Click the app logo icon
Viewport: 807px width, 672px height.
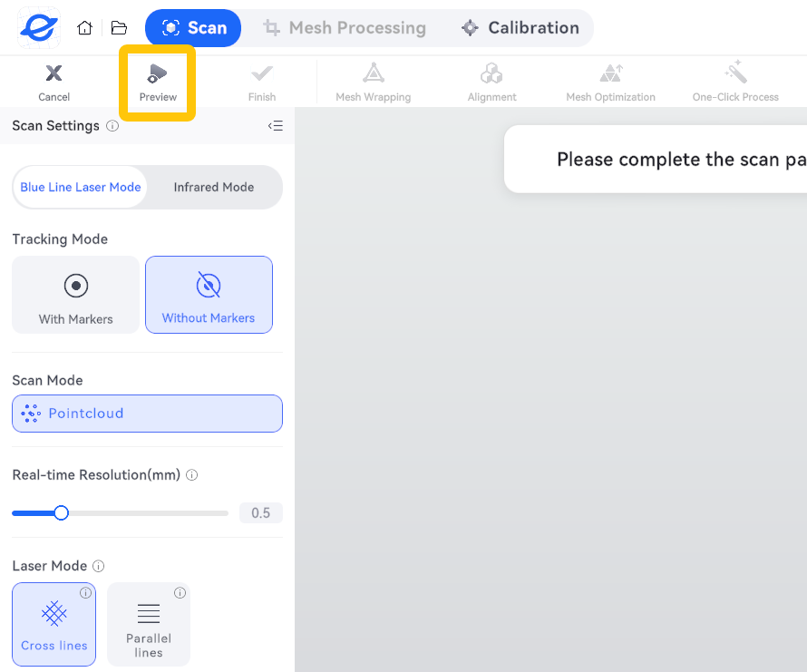39,28
